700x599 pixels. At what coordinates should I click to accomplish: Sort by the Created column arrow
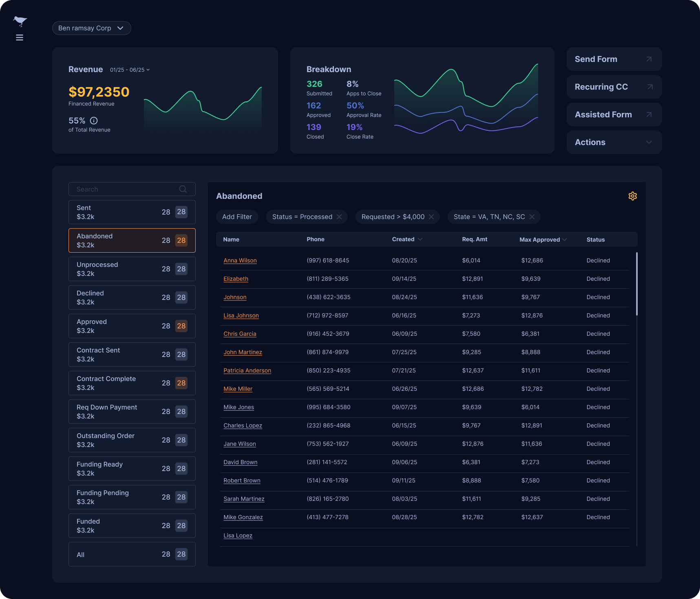(x=420, y=239)
